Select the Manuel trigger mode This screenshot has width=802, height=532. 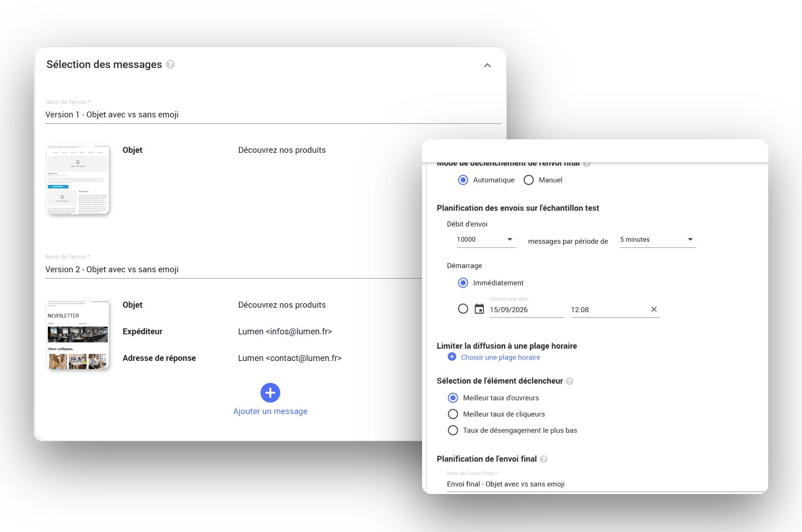[528, 180]
